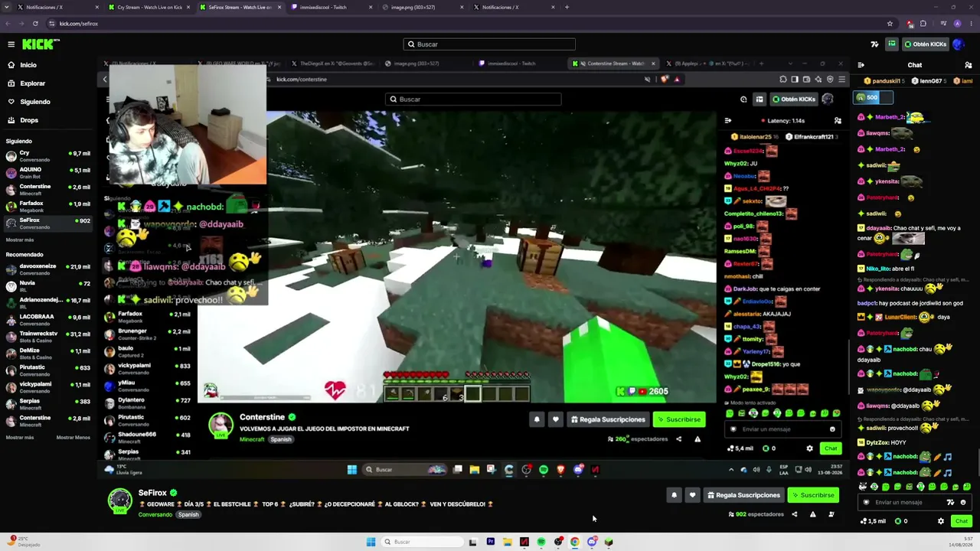Collapse the chat panel with arrow icon
This screenshot has width=980, height=551.
[x=861, y=65]
